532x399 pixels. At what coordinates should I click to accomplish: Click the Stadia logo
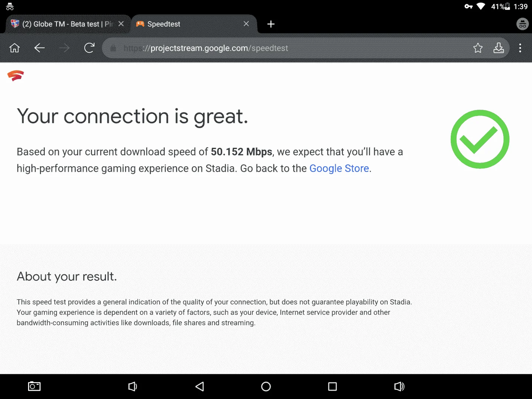(x=16, y=76)
